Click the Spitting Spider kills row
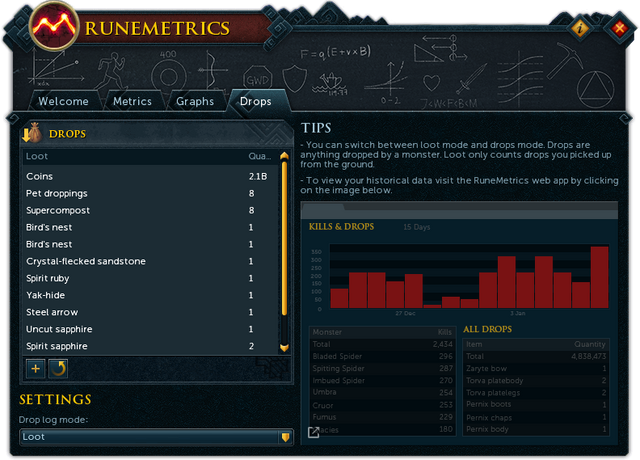 pyautogui.click(x=382, y=368)
